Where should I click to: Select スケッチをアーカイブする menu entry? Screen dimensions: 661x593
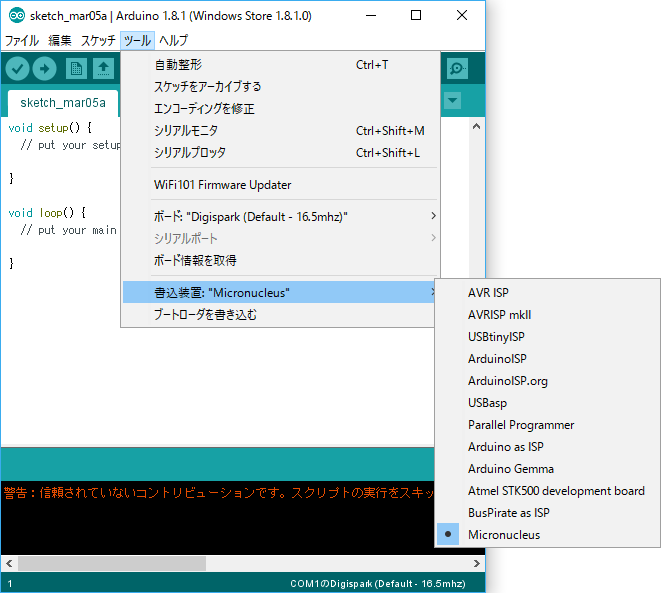281,87
